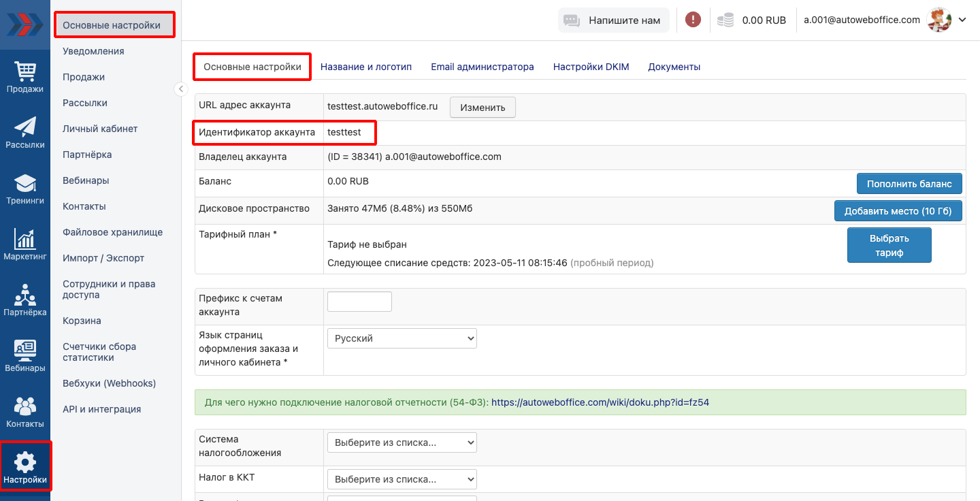Open the 54-ФЗ wiki link

pos(600,402)
